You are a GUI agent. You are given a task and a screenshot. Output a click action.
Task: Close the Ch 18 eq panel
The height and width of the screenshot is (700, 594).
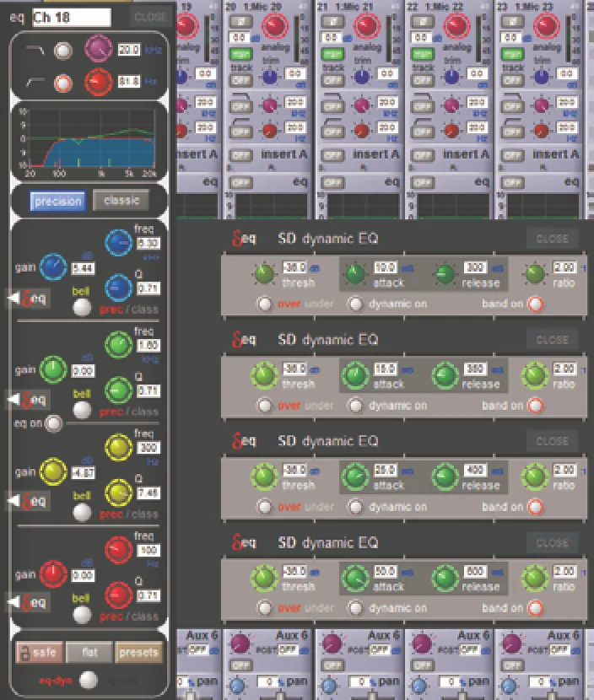[x=150, y=17]
